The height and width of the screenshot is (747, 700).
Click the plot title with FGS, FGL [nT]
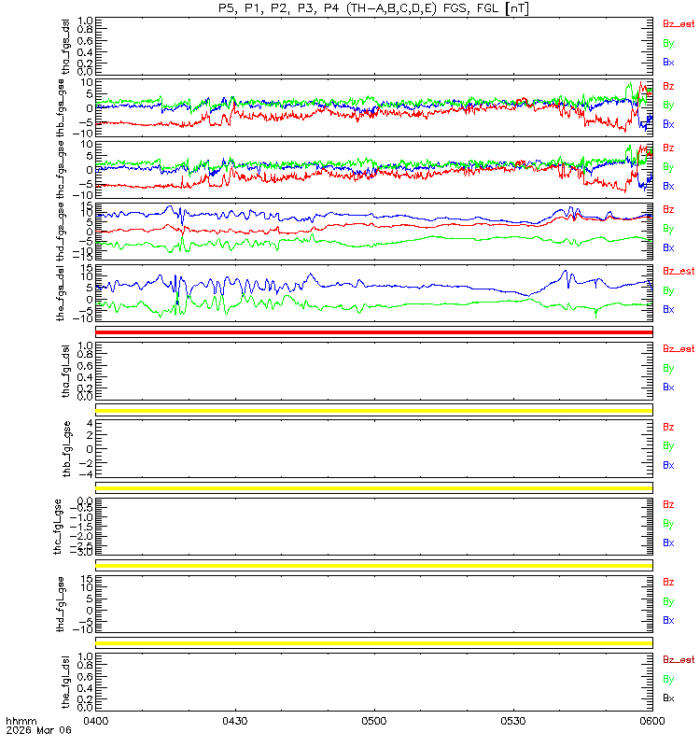pos(374,8)
